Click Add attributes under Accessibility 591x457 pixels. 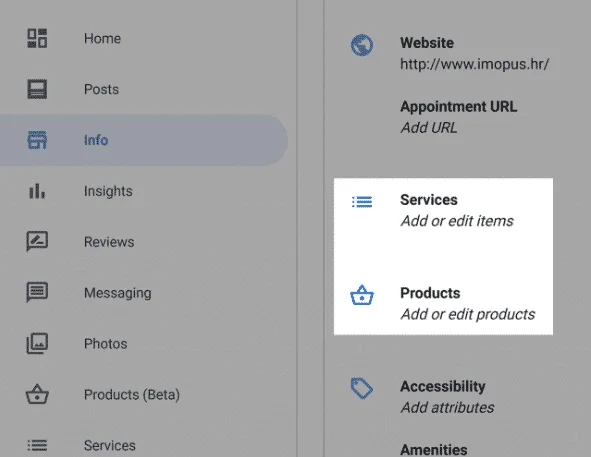[x=447, y=407]
